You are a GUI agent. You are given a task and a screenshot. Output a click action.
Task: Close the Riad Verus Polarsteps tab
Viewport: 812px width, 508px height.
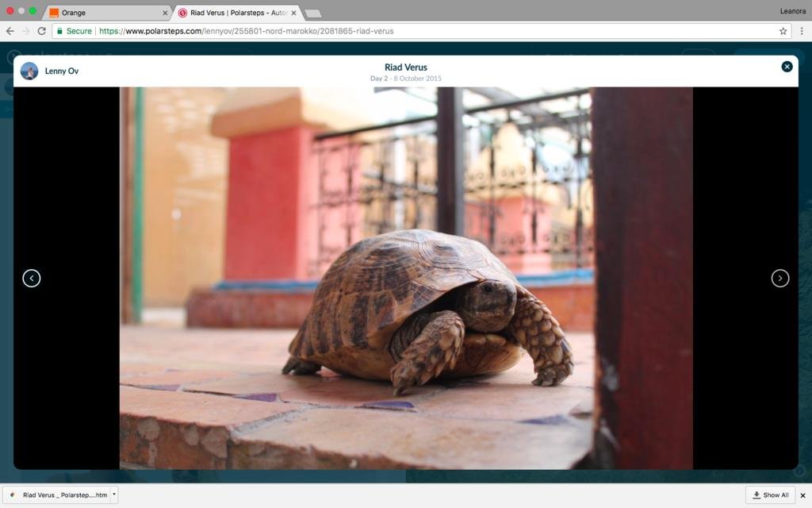pyautogui.click(x=293, y=13)
